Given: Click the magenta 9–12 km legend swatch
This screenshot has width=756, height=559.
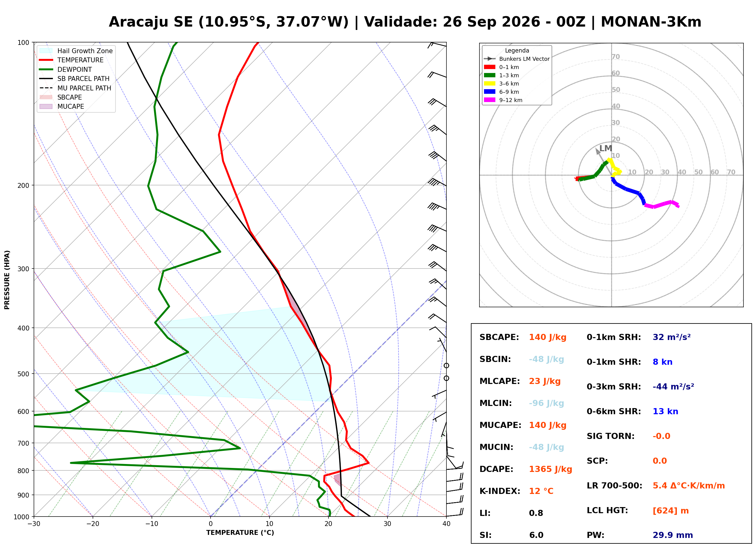Looking at the screenshot, I should click(x=489, y=100).
